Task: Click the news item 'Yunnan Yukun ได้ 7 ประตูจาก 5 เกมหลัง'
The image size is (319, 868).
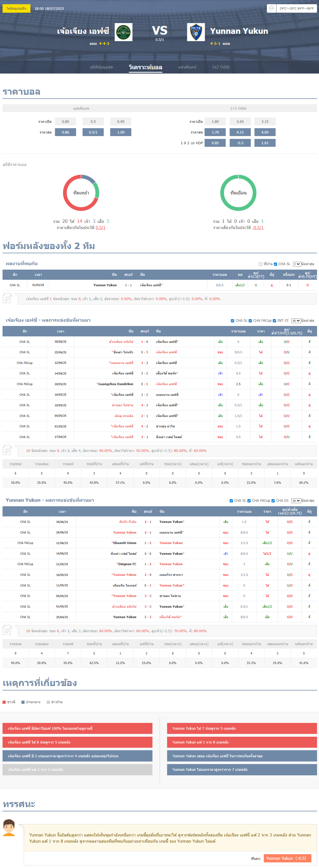Action: coord(242,728)
